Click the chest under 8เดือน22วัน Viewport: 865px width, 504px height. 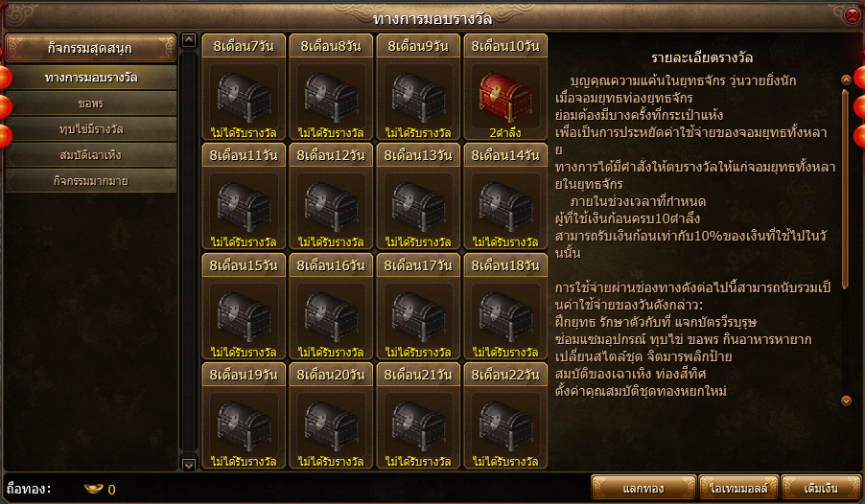point(505,425)
